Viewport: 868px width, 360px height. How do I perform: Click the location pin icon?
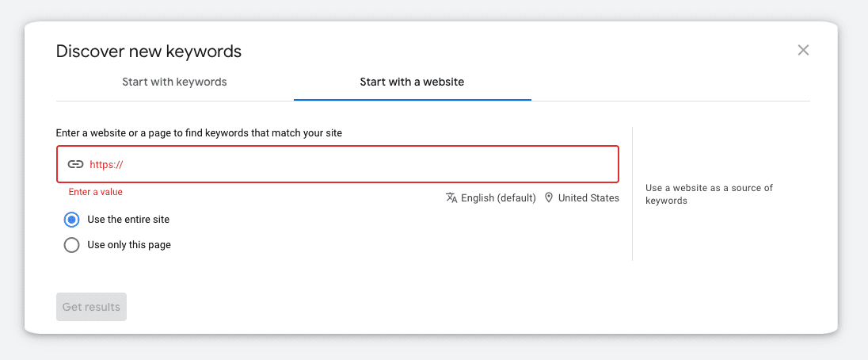549,197
